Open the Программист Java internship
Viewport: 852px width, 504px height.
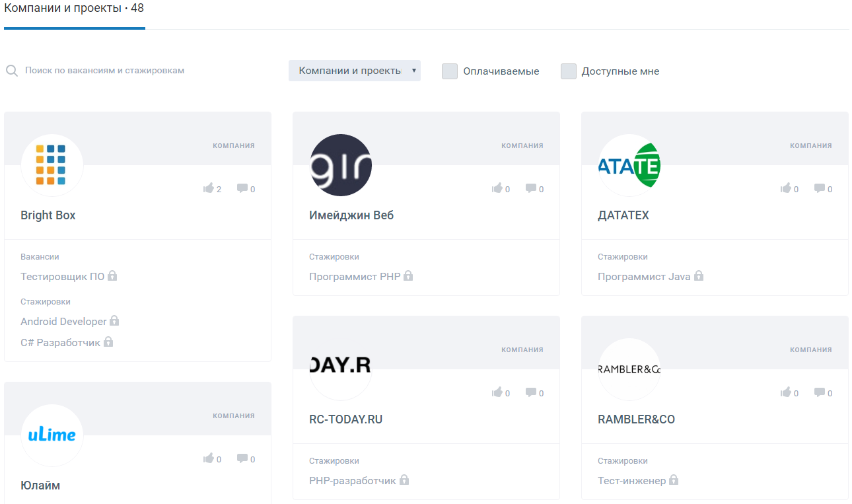click(x=644, y=277)
